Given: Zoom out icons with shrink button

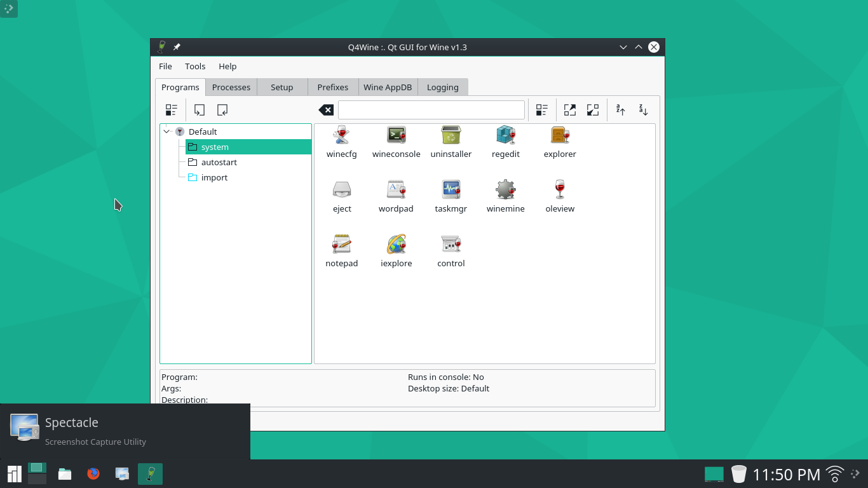Looking at the screenshot, I should (x=593, y=110).
